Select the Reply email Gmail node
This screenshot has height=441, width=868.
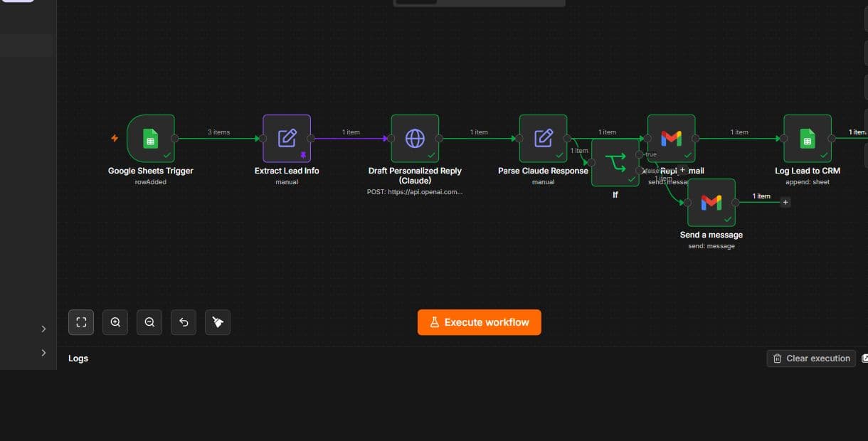[672, 139]
